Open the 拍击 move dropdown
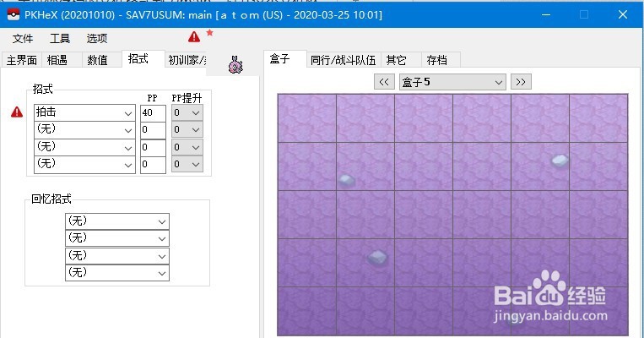Screen dimensions: 644x338 coord(84,112)
